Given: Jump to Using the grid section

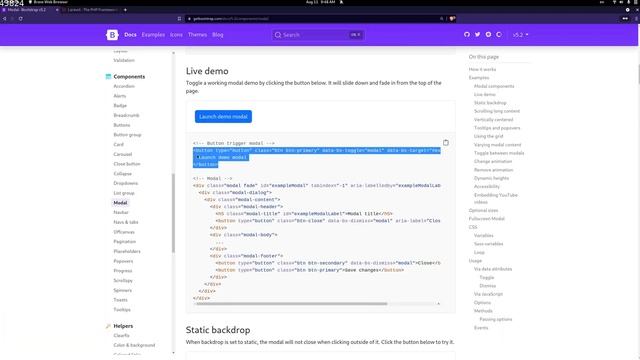Looking at the screenshot, I should pyautogui.click(x=488, y=136).
